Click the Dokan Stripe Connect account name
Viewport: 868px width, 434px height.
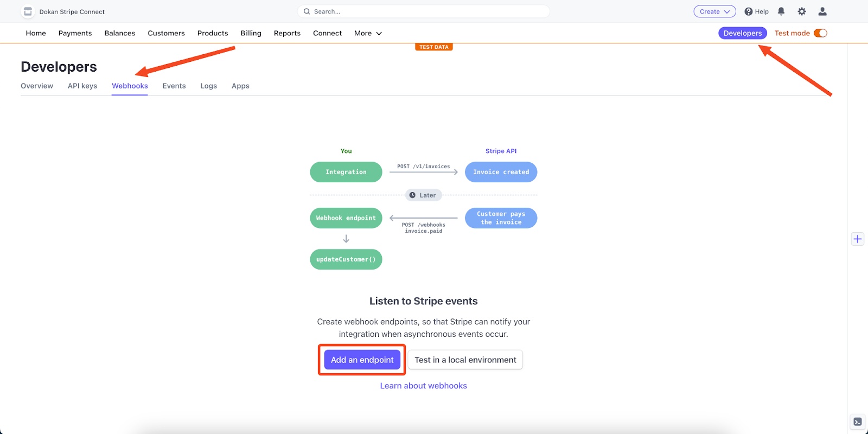72,11
